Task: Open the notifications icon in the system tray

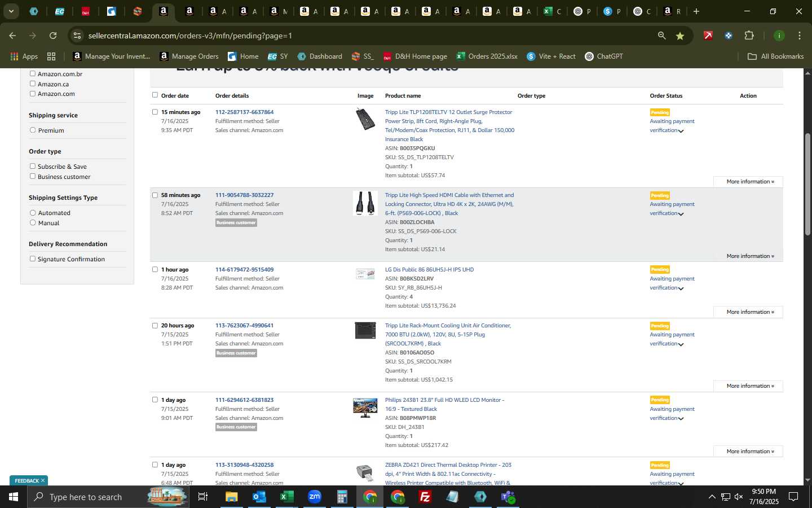Action: [793, 497]
